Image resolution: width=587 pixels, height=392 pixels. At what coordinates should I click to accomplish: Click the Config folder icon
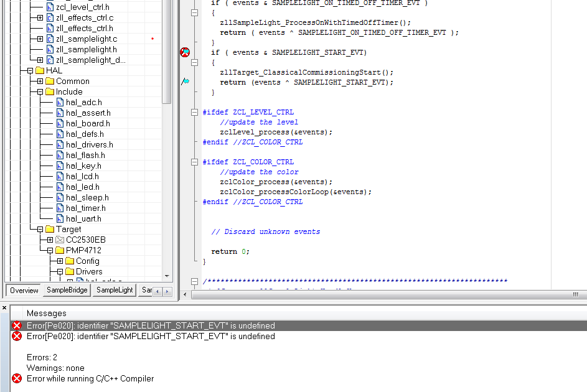point(70,261)
